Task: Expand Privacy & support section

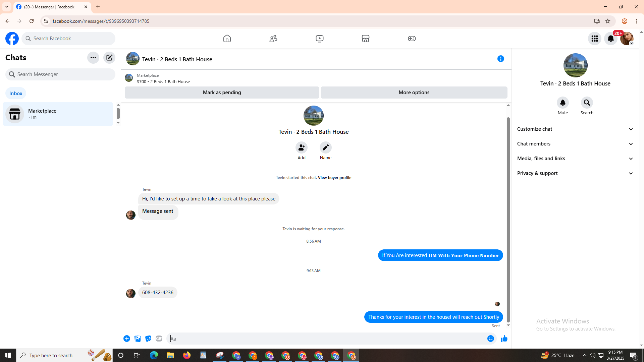Action: coord(575,173)
